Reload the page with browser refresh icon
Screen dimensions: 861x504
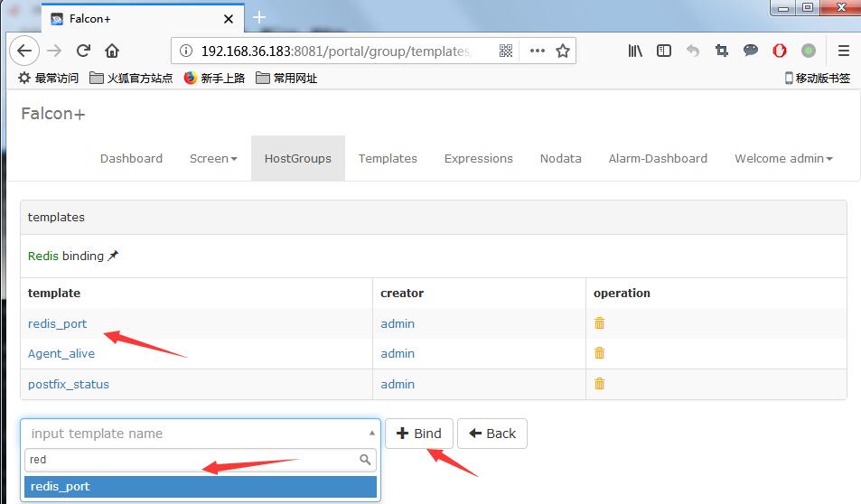coord(83,51)
